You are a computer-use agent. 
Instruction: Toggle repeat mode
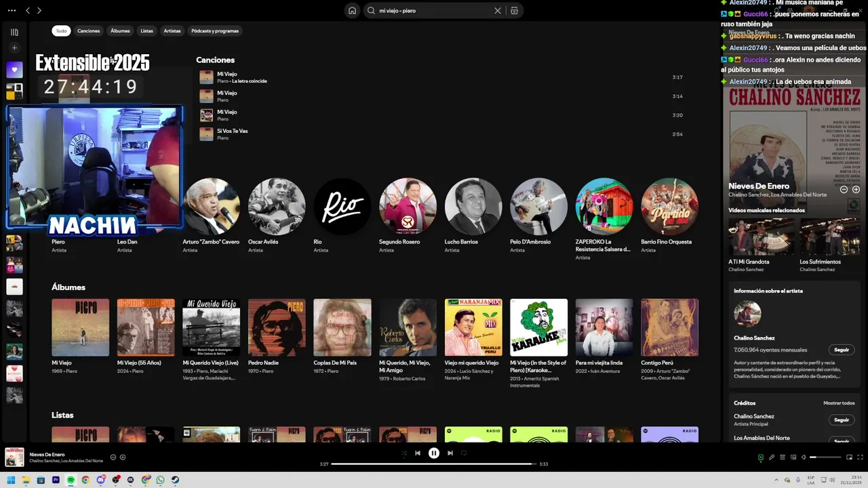click(464, 453)
